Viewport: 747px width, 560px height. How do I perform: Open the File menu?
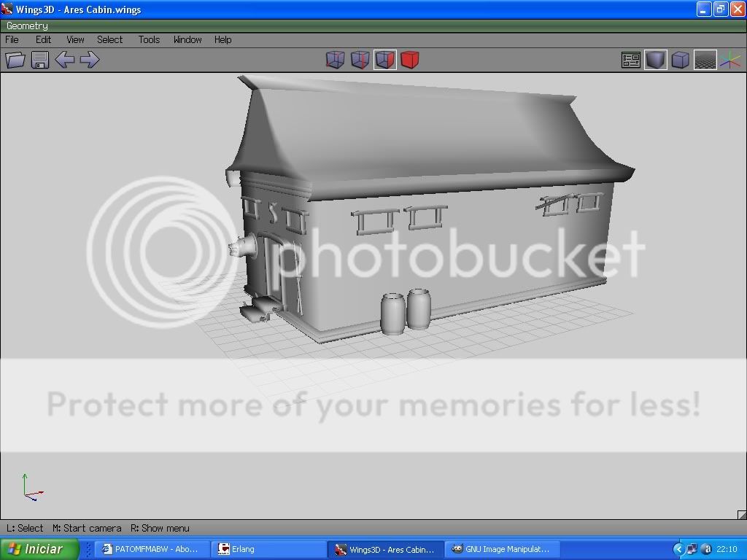coord(12,39)
